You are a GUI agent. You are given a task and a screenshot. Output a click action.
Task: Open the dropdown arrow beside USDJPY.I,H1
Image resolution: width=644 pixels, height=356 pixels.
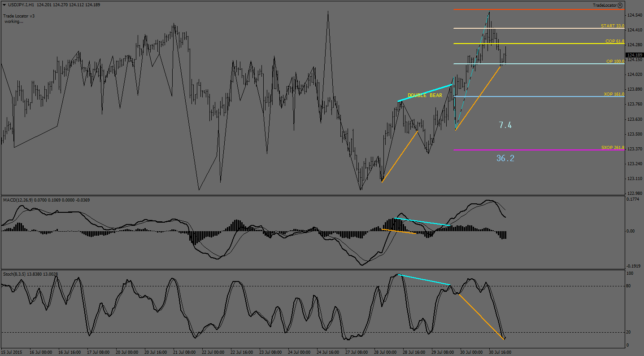(4, 4)
